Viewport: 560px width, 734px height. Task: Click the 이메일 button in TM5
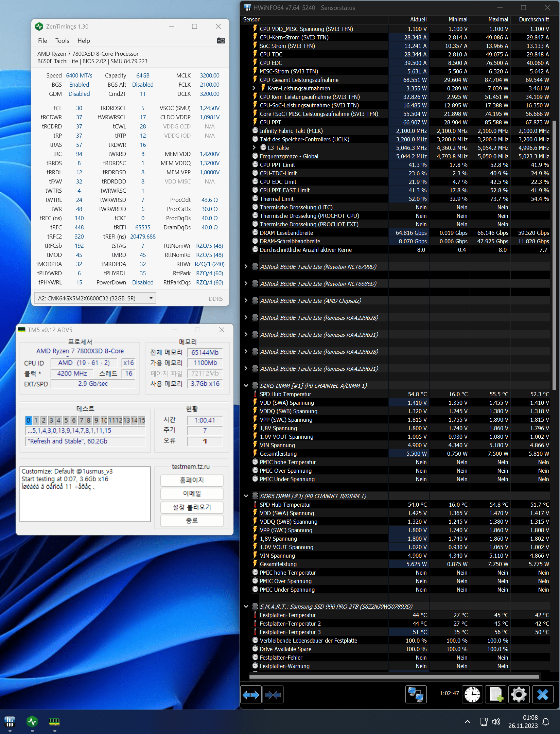pos(192,494)
